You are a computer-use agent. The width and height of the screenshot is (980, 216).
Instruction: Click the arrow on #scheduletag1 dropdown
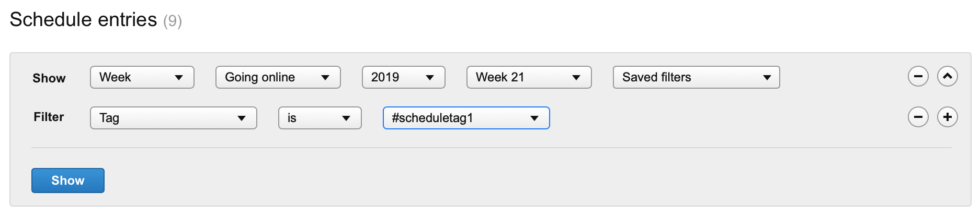click(x=534, y=118)
